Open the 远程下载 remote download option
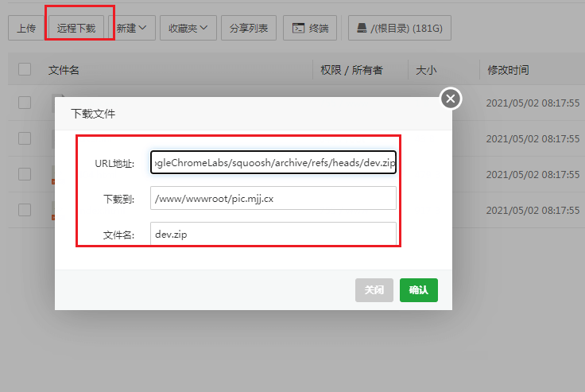This screenshot has height=392, width=585. (76, 29)
